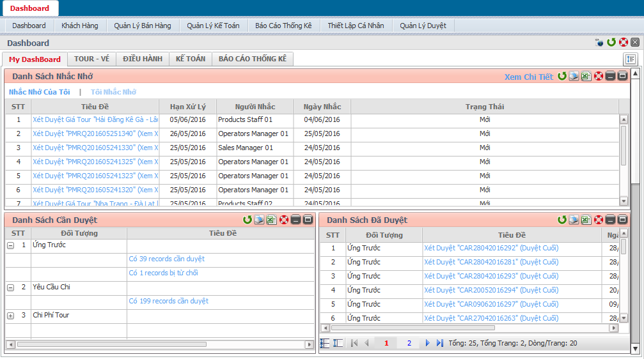This screenshot has width=644, height=359.
Task: Export Danh Sách Nhắc Nhở to Excel
Action: pyautogui.click(x=586, y=77)
